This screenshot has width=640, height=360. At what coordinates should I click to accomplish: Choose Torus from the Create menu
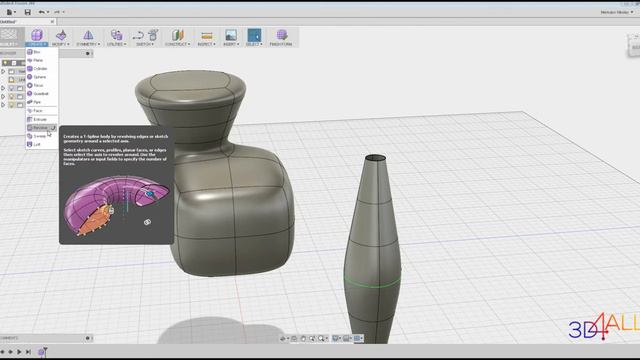(x=41, y=85)
